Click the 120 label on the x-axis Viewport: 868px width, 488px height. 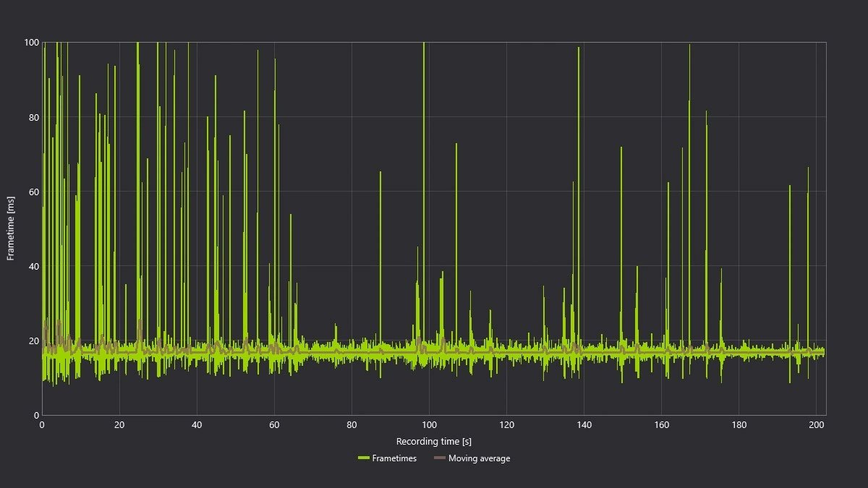click(x=506, y=426)
